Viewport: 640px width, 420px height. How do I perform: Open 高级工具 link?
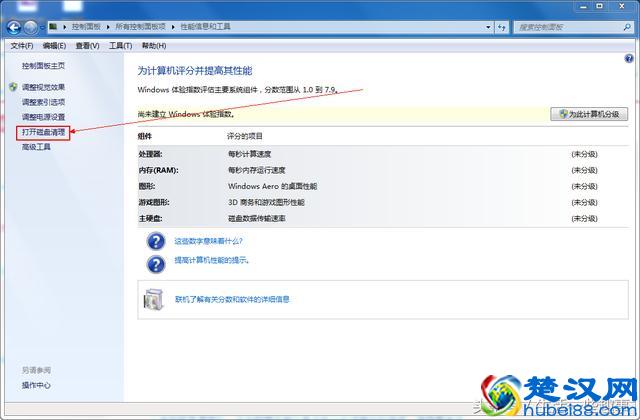click(x=36, y=147)
